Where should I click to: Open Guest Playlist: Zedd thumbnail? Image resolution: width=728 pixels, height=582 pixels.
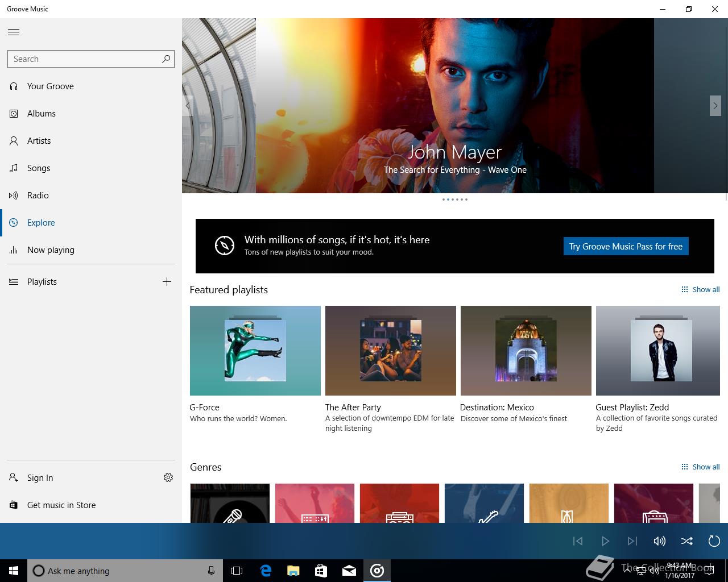[658, 351]
